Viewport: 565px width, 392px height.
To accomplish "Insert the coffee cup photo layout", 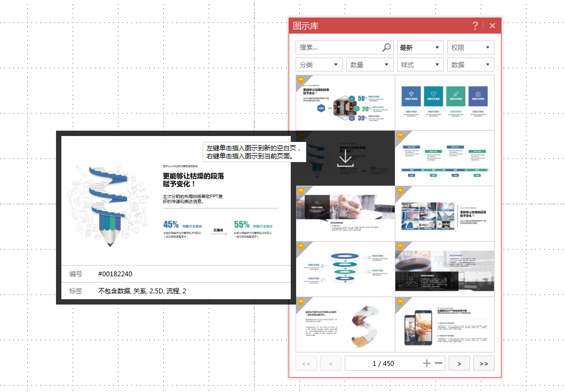I will tap(444, 269).
